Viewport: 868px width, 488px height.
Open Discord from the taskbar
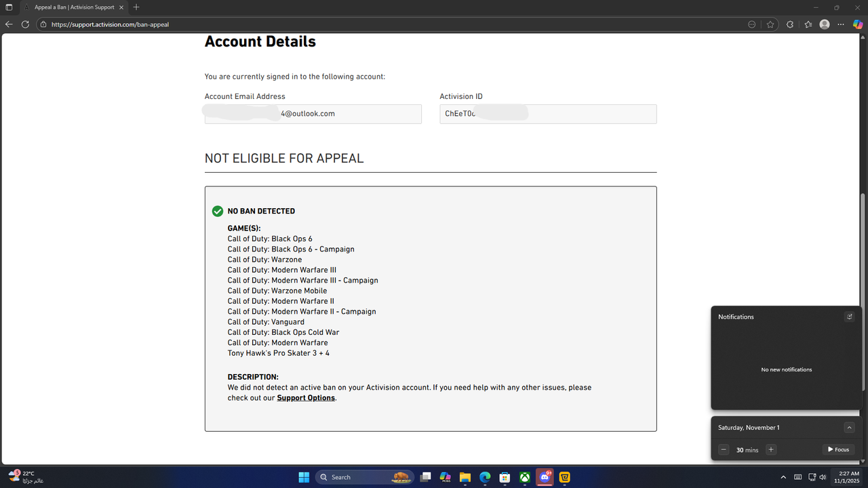545,477
